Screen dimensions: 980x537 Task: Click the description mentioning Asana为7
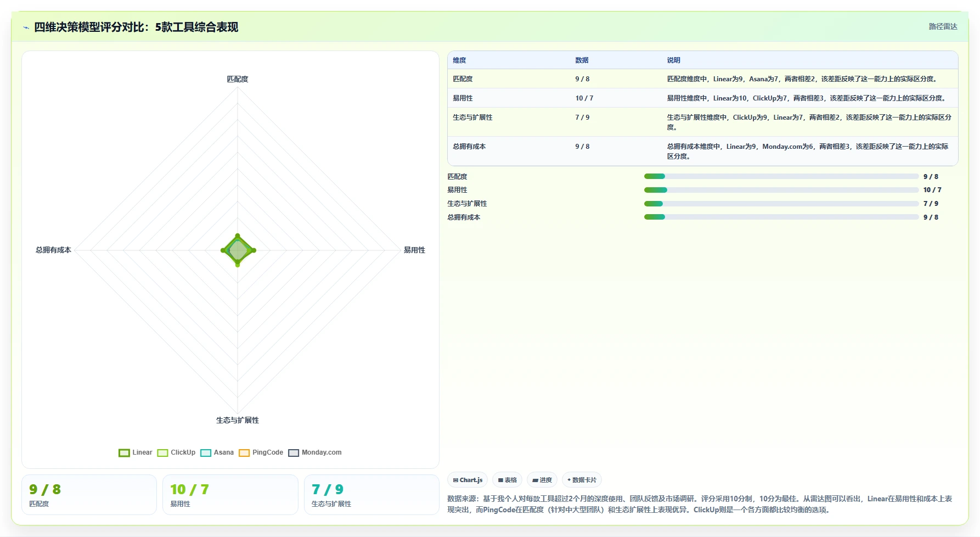802,79
